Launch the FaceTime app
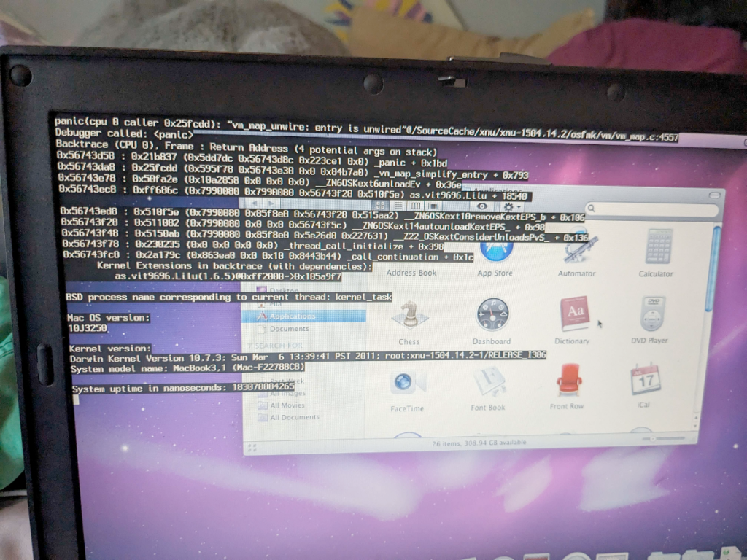 pyautogui.click(x=406, y=384)
